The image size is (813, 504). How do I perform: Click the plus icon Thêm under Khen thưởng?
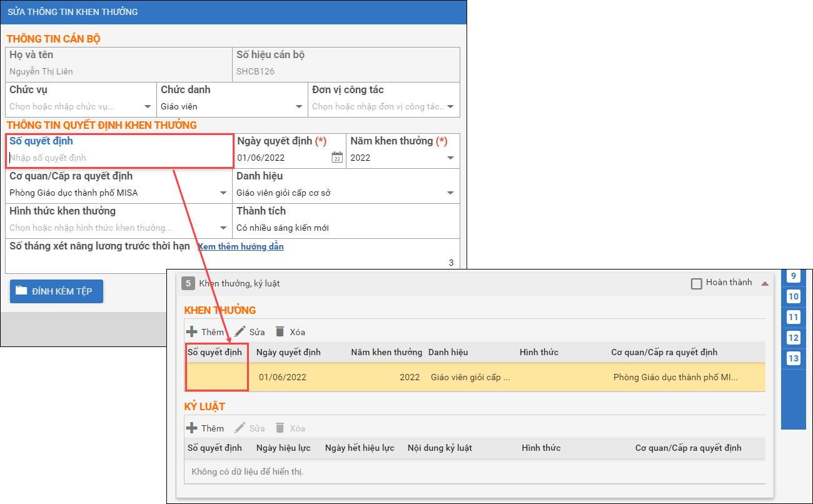point(192,332)
